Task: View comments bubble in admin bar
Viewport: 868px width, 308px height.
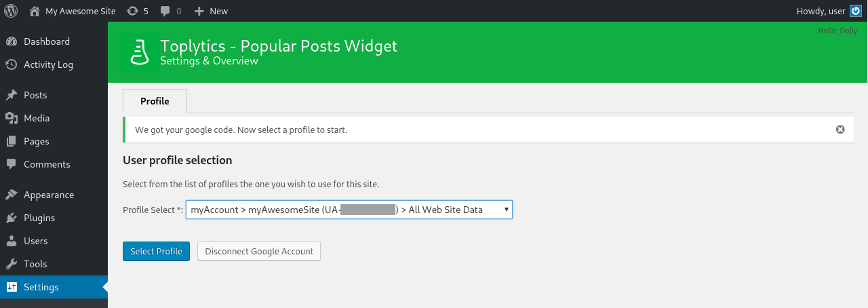Action: pyautogui.click(x=171, y=11)
